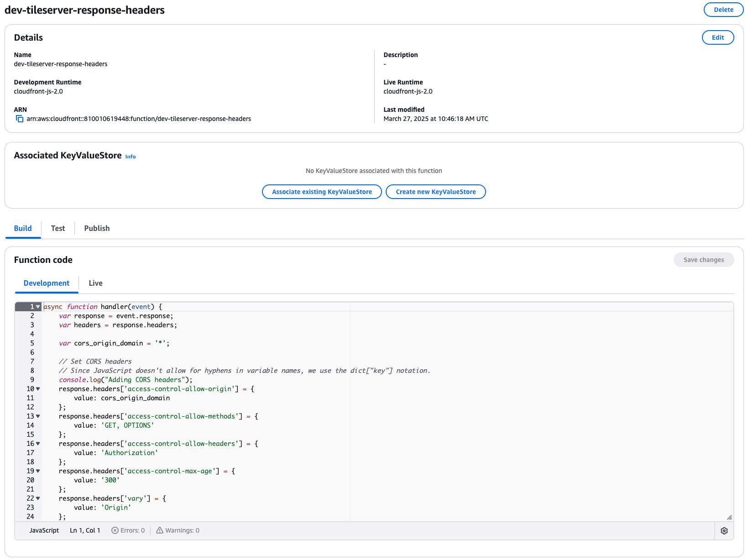Click the Last modified date value

pyautogui.click(x=436, y=119)
